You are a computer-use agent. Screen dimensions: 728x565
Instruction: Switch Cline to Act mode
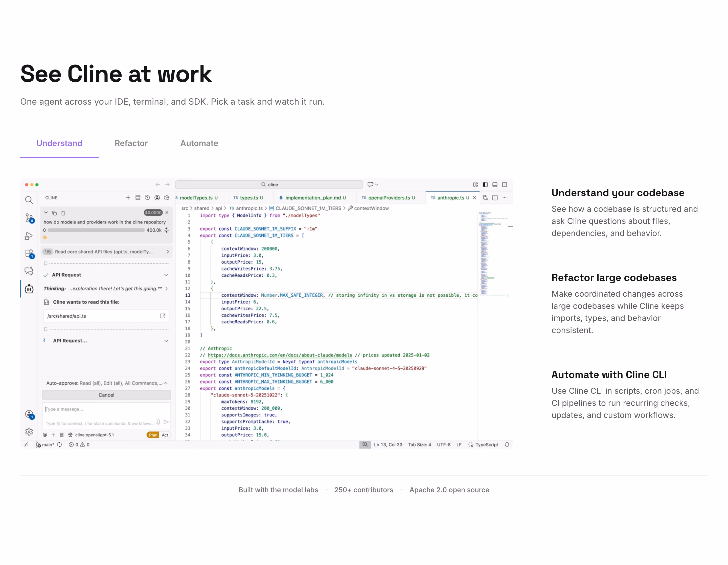[165, 435]
